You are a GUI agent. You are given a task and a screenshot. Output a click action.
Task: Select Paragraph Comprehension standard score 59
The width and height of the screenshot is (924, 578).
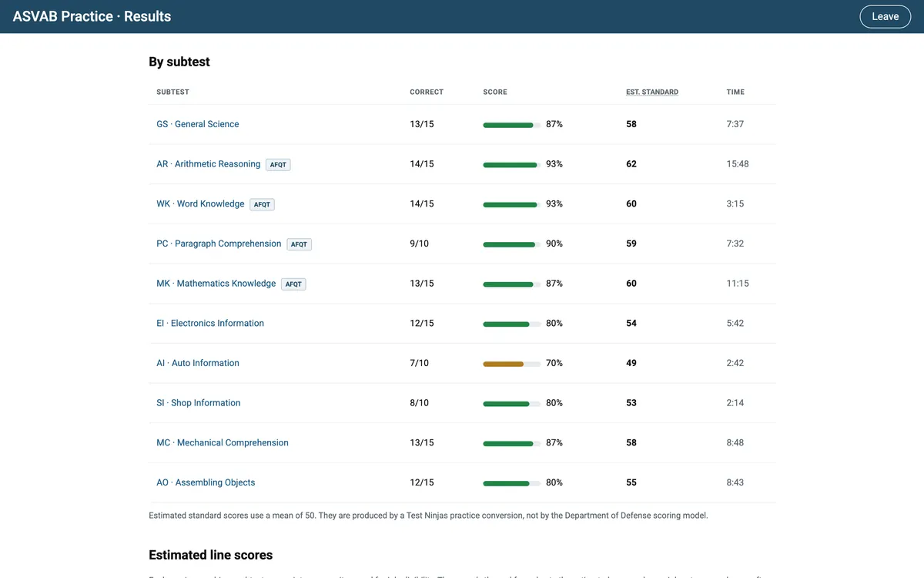631,244
